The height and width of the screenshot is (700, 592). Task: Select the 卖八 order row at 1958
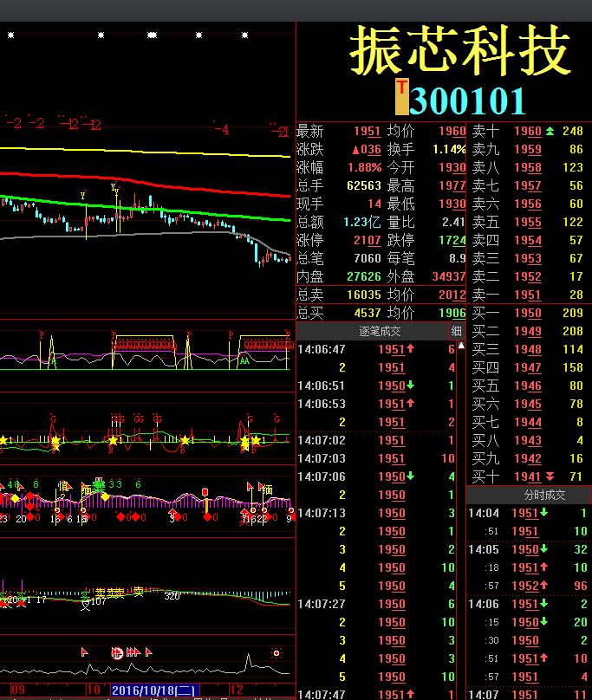coord(529,168)
